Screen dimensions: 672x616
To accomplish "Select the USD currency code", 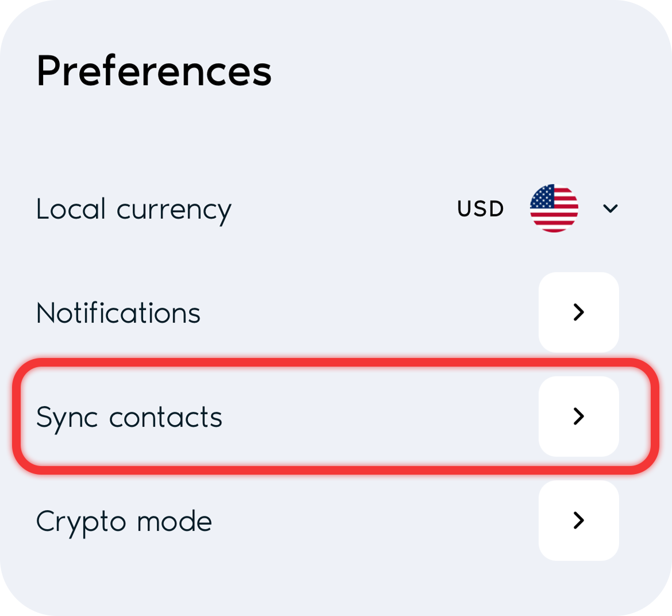I will pos(480,209).
